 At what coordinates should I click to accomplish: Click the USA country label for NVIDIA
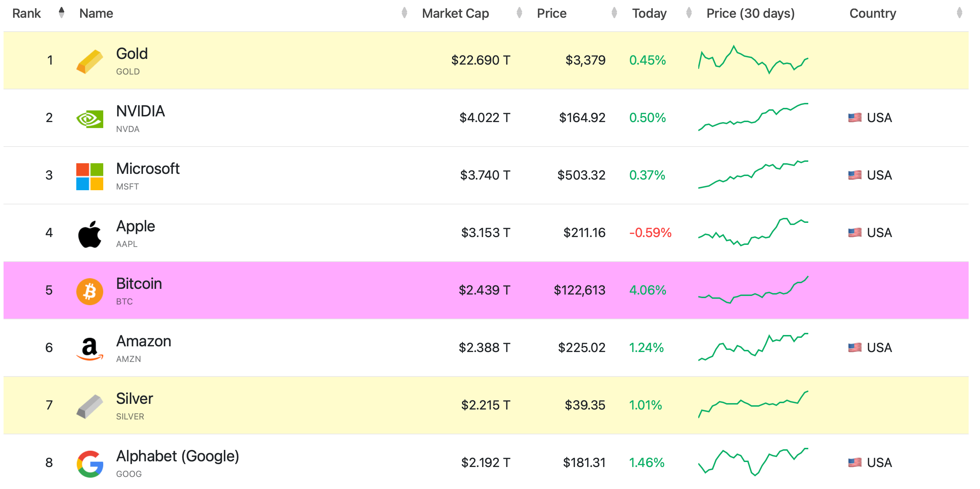pyautogui.click(x=879, y=117)
